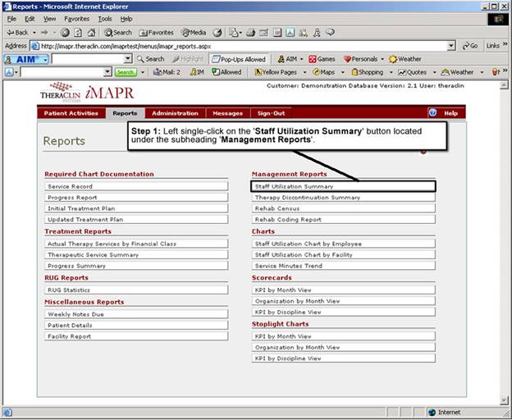Open the Patient Details report

(x=136, y=326)
